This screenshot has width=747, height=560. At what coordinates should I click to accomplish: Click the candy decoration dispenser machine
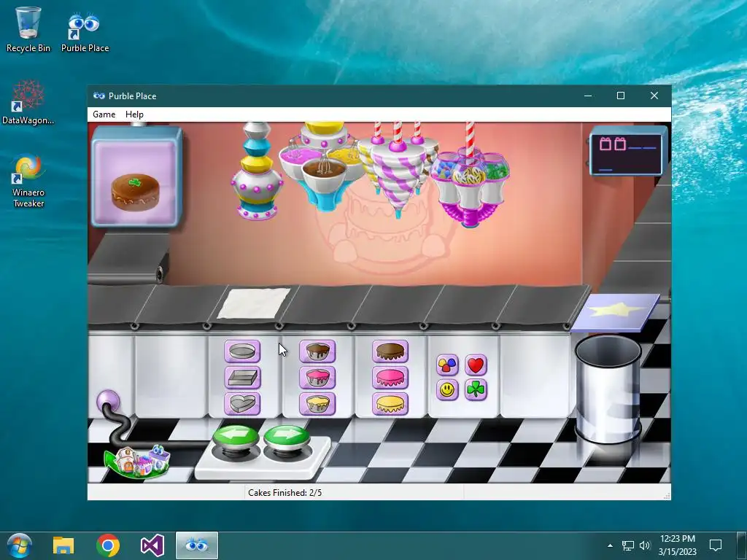click(470, 176)
